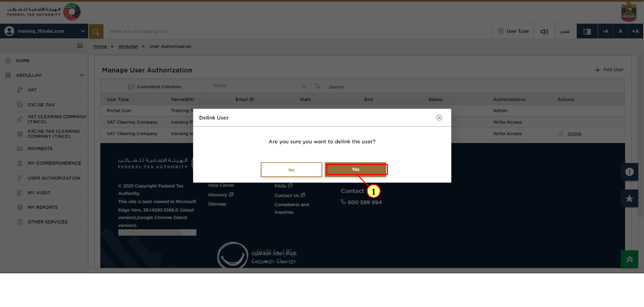Click the Federal Tax Authority header logo
This screenshot has height=307, width=644.
pyautogui.click(x=44, y=12)
